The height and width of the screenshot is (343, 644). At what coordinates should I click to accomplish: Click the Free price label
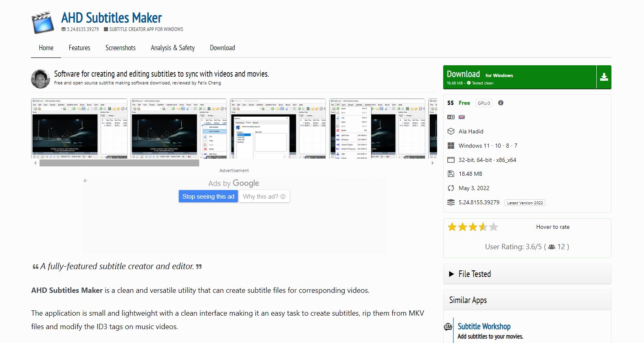[x=464, y=103]
